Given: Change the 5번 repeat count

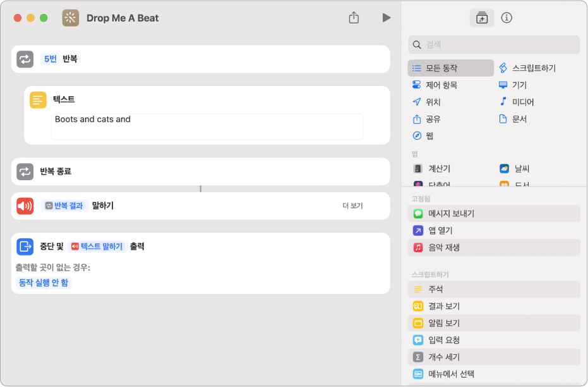Looking at the screenshot, I should (x=51, y=59).
